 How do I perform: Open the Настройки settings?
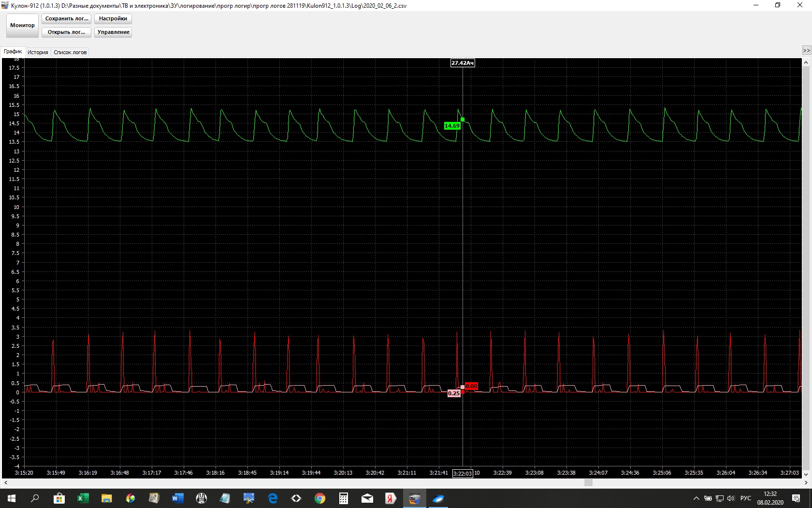(113, 19)
